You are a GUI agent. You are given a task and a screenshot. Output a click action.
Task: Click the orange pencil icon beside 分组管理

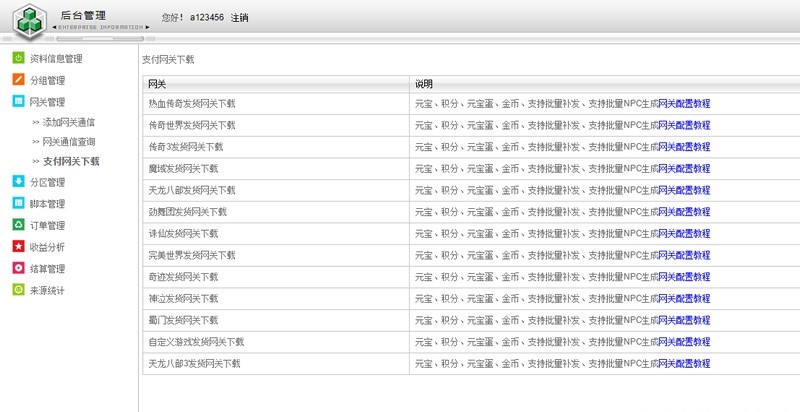19,80
